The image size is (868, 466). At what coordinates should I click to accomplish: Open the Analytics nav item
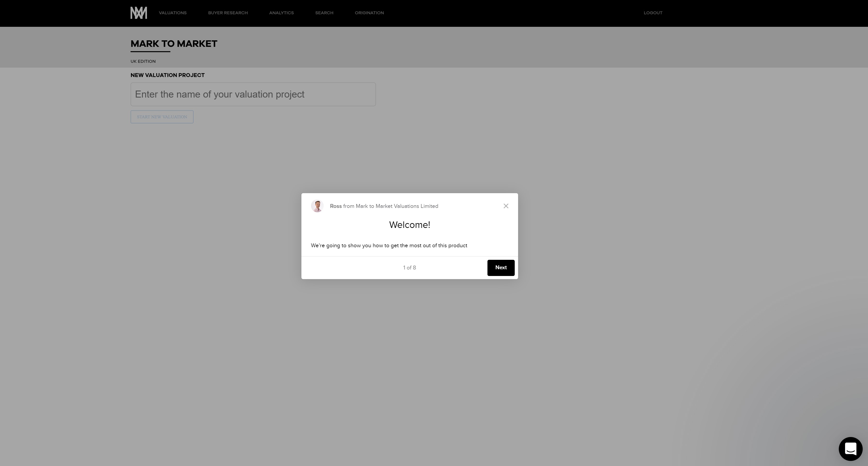pyautogui.click(x=281, y=13)
